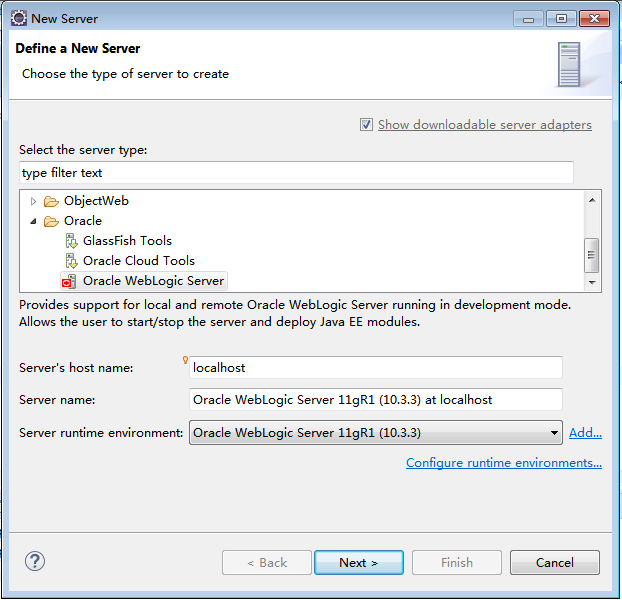
Task: Open the Server runtime environment dropdown
Action: 376,433
